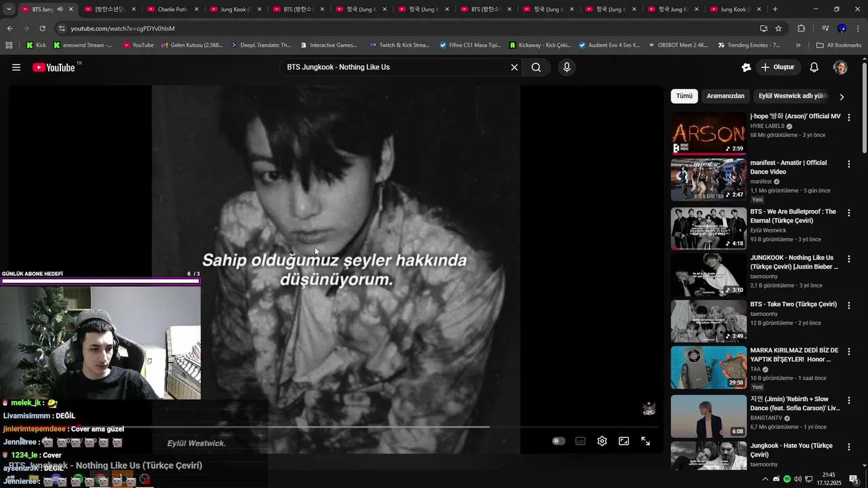The image size is (868, 488).
Task: Open options for JUNGKOOK Nothing Like Us recommendation
Action: (x=848, y=258)
